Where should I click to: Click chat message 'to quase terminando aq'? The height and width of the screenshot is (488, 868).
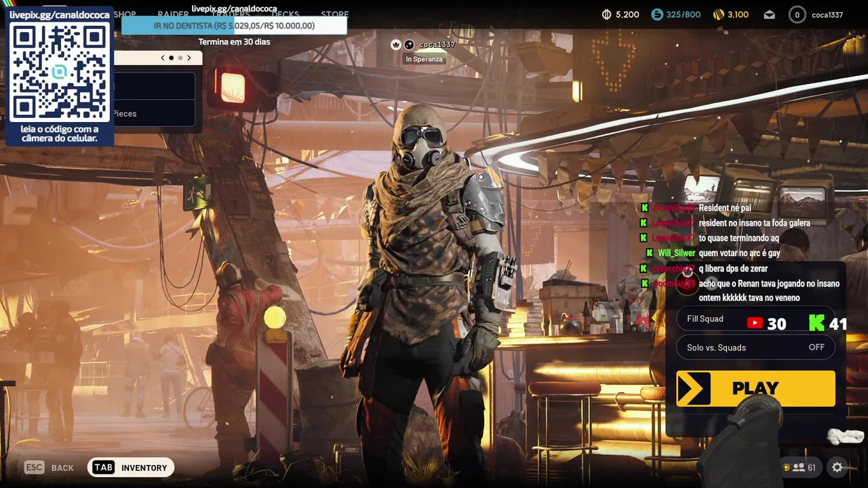click(x=738, y=238)
